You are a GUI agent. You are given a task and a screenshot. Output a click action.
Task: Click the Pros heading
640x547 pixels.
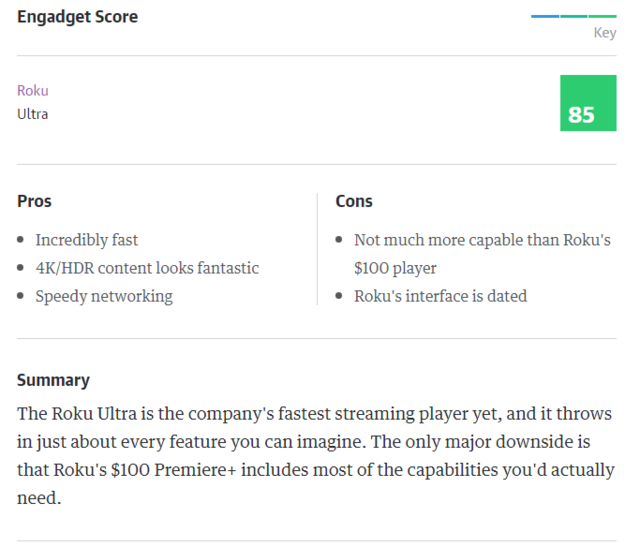pos(34,201)
